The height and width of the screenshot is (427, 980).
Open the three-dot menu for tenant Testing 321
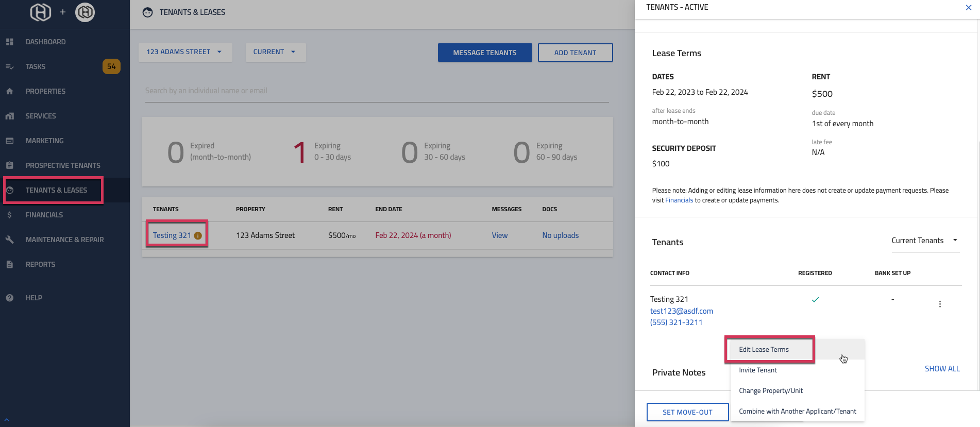pyautogui.click(x=940, y=304)
